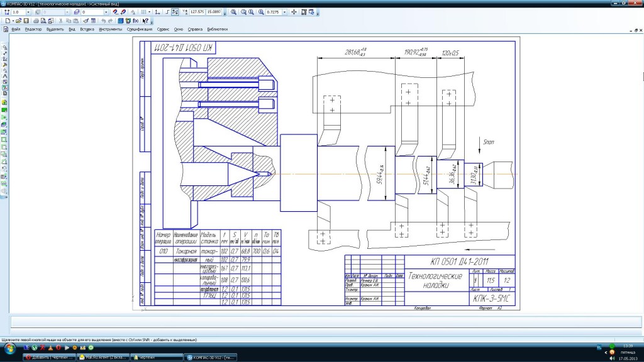Screen dimensions: 644x362
Task: Click the Refresh image icon
Action: point(311,12)
